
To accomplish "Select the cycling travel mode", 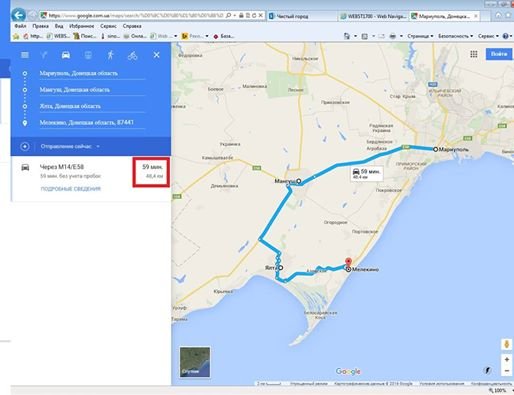I will (132, 55).
